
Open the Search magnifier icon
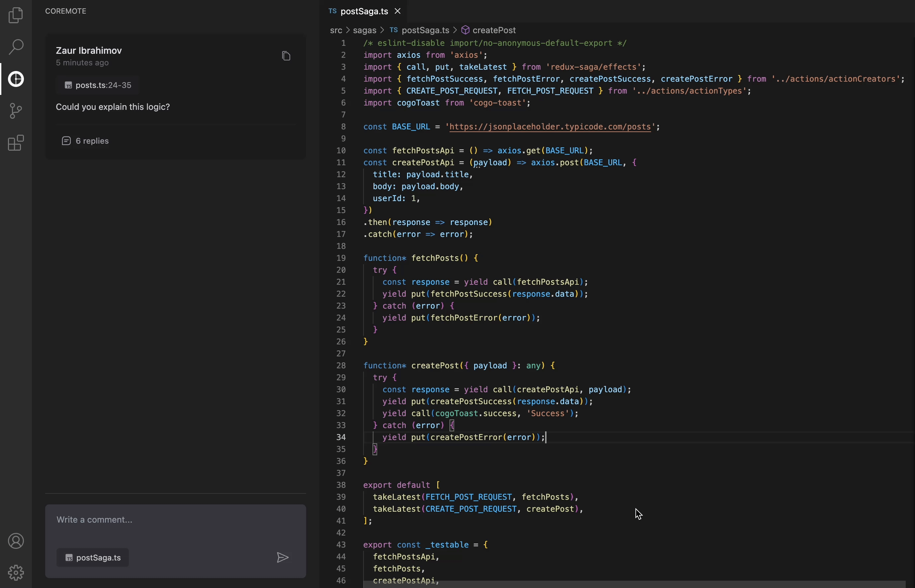coord(16,46)
